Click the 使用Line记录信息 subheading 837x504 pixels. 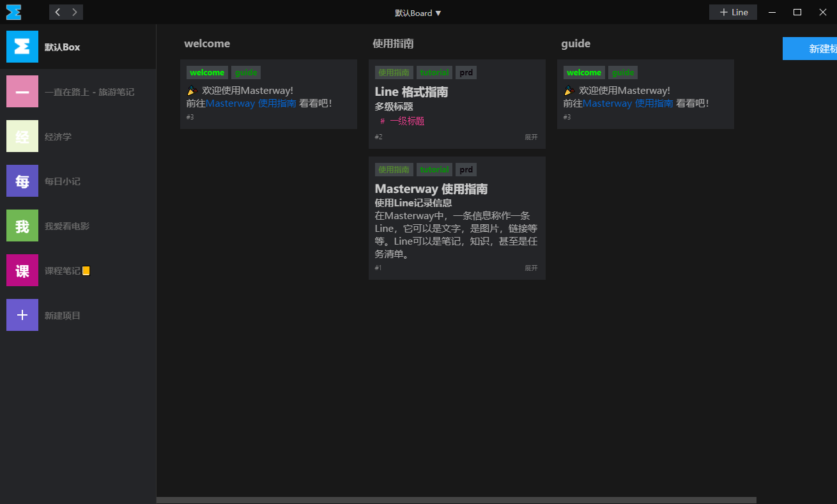[413, 203]
